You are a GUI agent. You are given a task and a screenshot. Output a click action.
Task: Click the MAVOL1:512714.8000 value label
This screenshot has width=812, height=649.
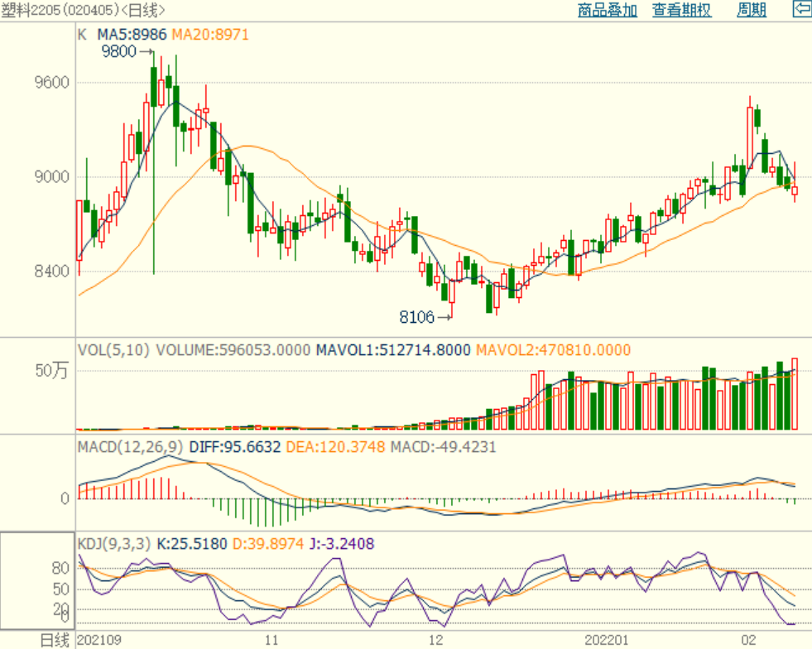coord(392,350)
